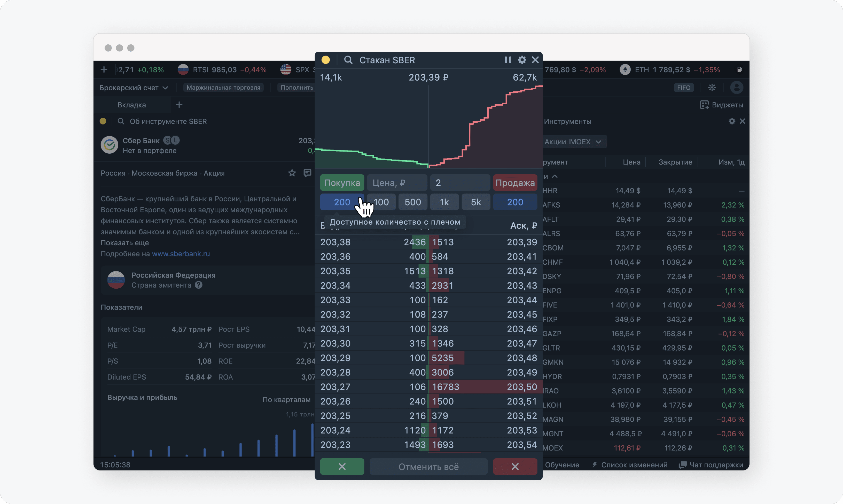Click Сбер Банк logo icon
843x504 pixels.
tap(109, 145)
